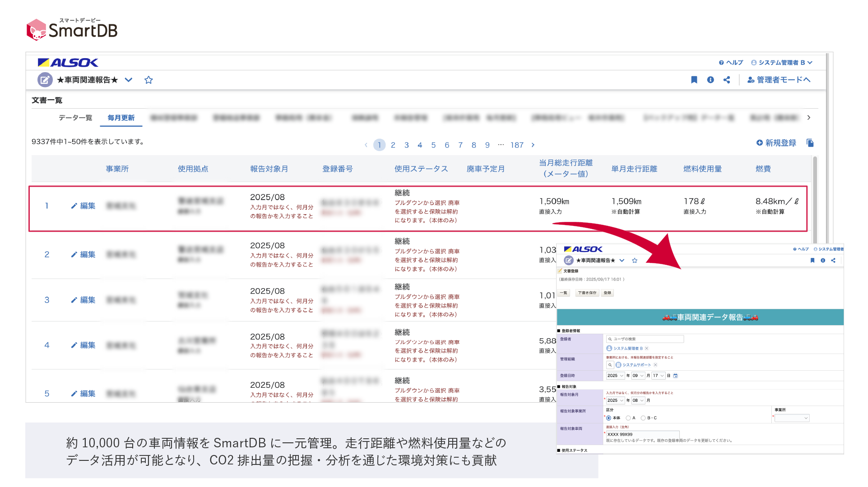This screenshot has height=487, width=868.
Task: Remove システムサポート using its X icon
Action: point(655,365)
